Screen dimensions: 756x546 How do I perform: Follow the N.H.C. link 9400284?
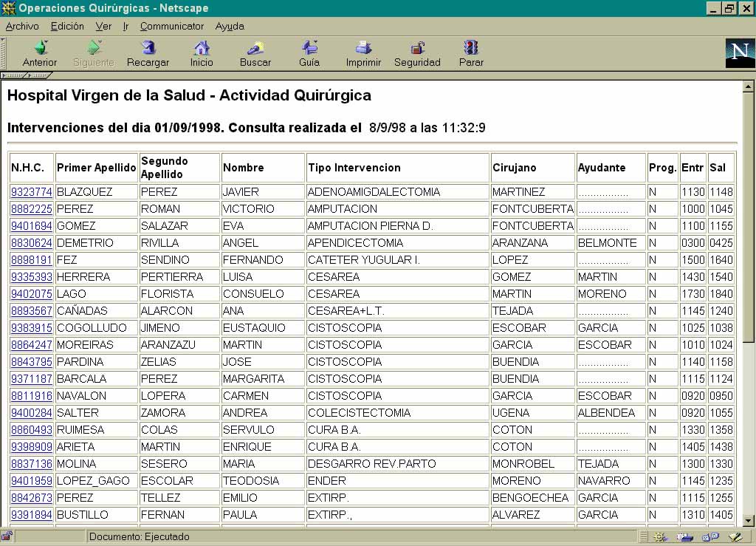pos(31,413)
